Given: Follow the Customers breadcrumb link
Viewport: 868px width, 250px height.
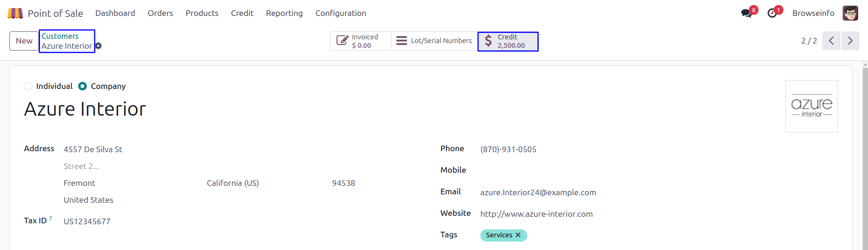Looking at the screenshot, I should 60,36.
